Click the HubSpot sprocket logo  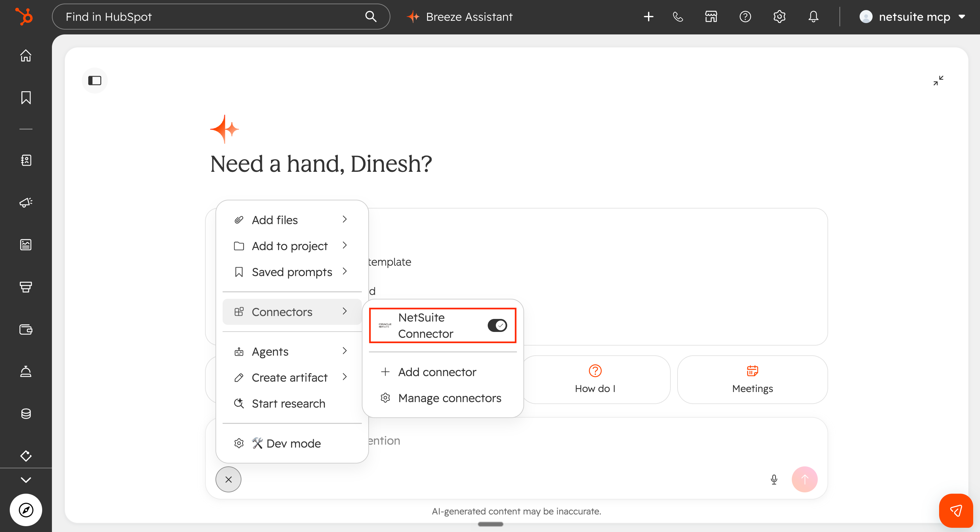point(24,17)
